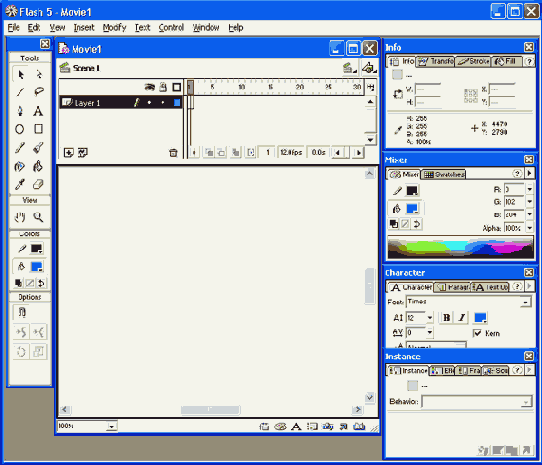Toggle lock all layers padlock icon
The image size is (542, 465).
pos(163,87)
